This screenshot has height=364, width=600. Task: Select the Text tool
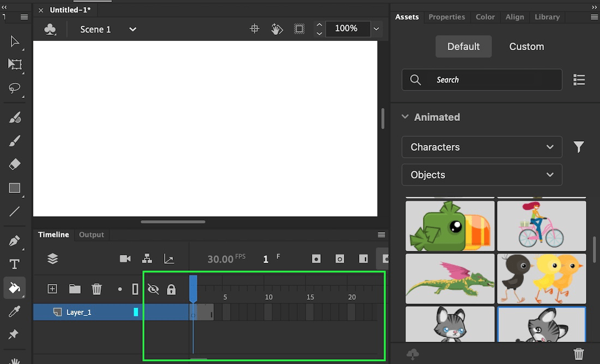coord(15,264)
